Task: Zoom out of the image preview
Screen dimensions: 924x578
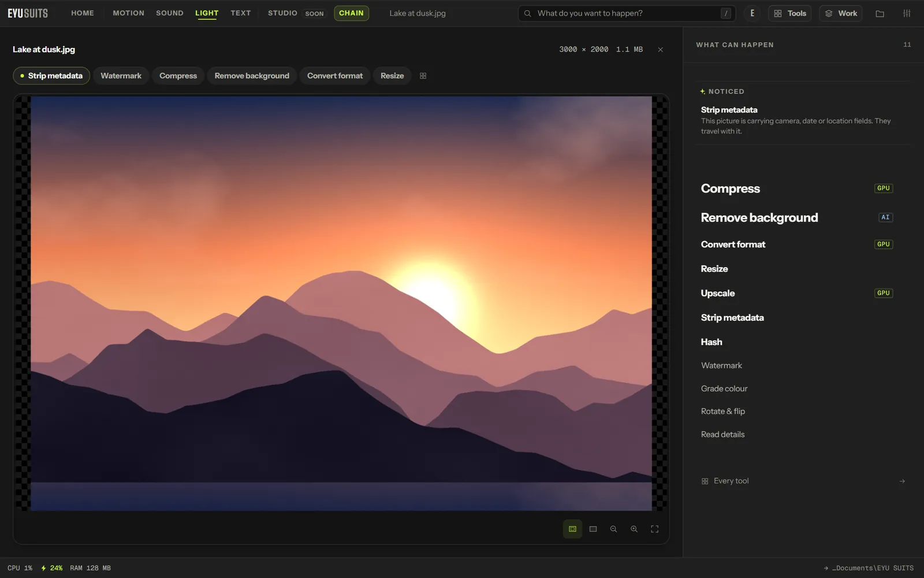Action: pyautogui.click(x=613, y=529)
